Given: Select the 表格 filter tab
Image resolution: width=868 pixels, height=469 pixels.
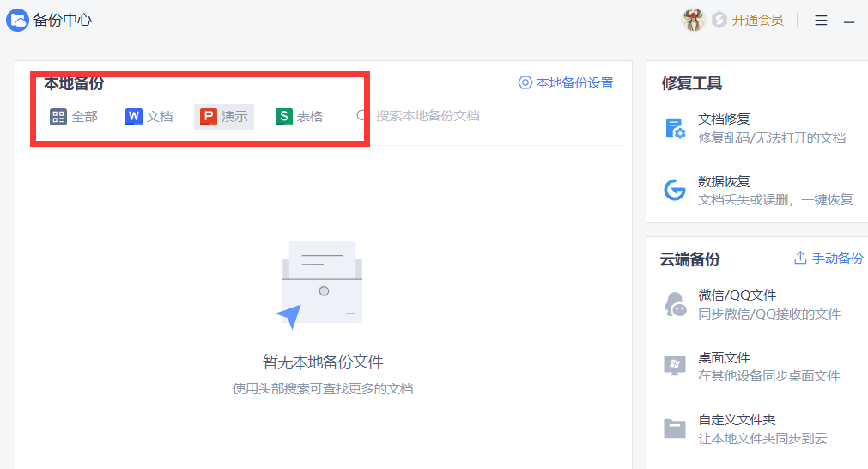Looking at the screenshot, I should [x=299, y=116].
